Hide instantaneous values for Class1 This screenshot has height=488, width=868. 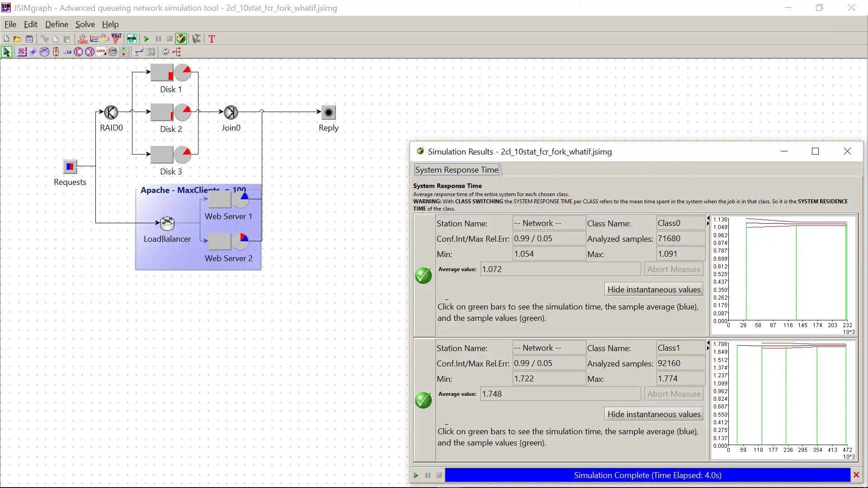[654, 413]
